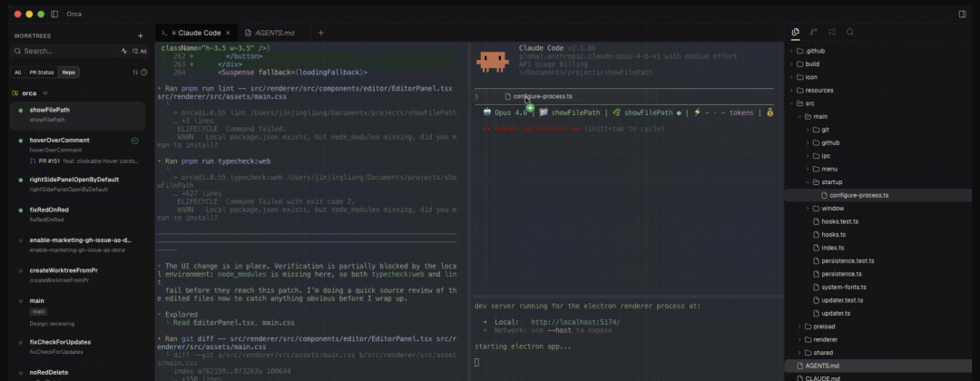Select the main worktree

click(77, 312)
